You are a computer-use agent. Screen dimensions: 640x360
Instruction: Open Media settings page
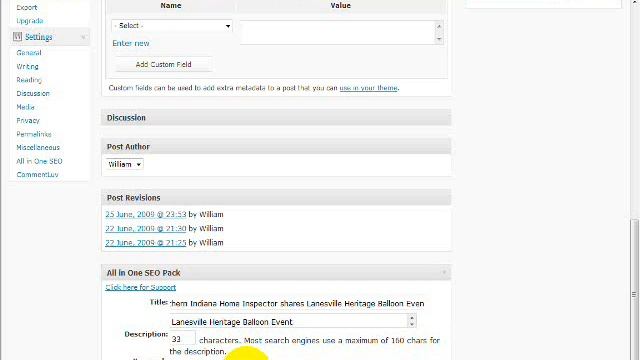click(x=25, y=107)
